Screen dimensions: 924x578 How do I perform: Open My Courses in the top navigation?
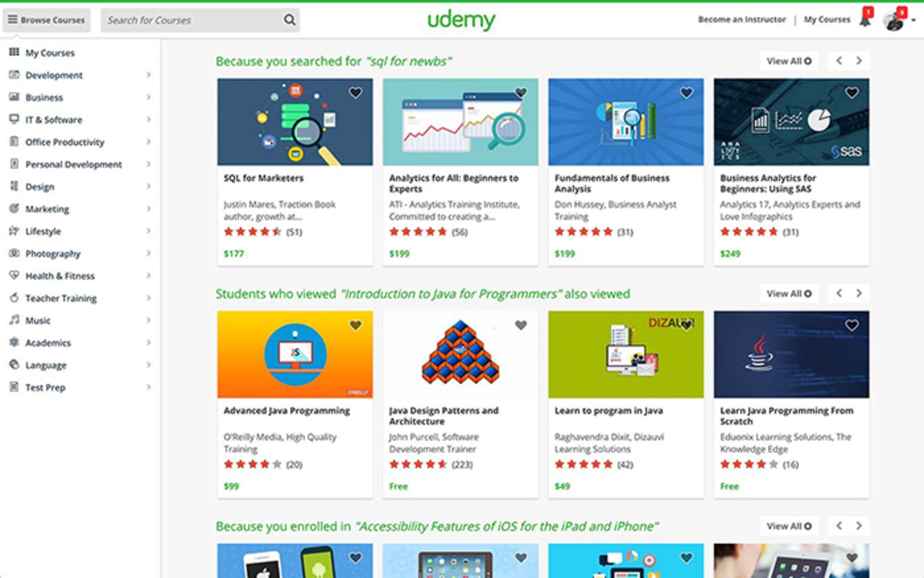click(827, 19)
